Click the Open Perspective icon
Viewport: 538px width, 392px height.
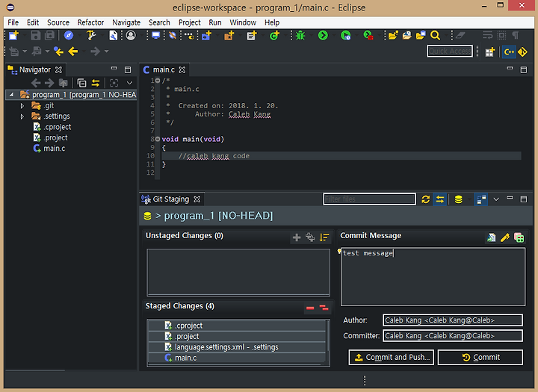489,52
